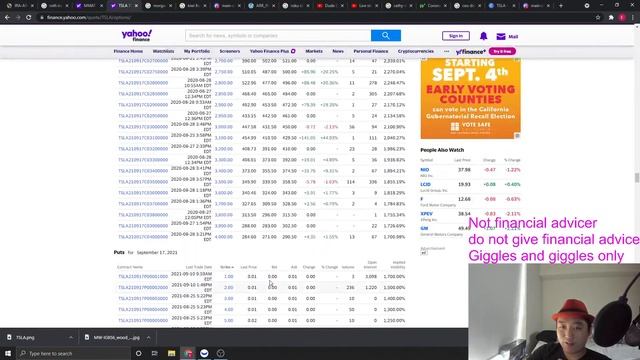This screenshot has width=640, height=360.
Task: Click the Cortana circle icon
Action: click(x=139, y=353)
